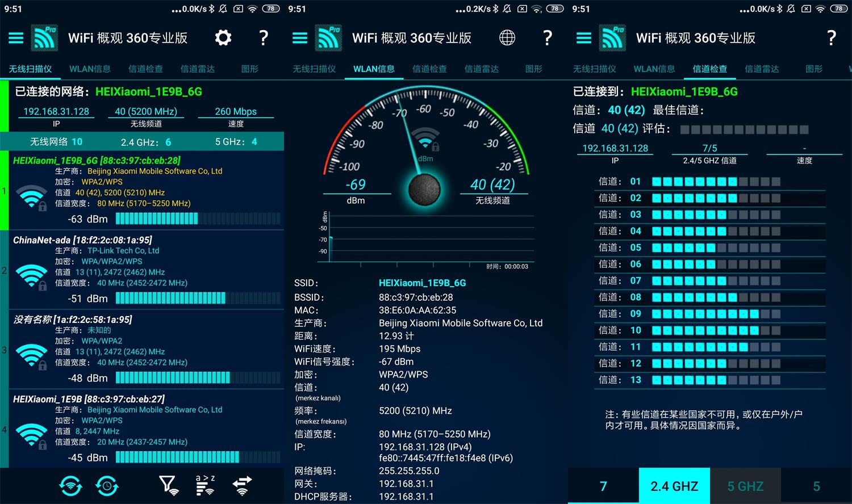Image resolution: width=852 pixels, height=504 pixels.
Task: Switch to the 图形 tab
Action: pos(249,69)
